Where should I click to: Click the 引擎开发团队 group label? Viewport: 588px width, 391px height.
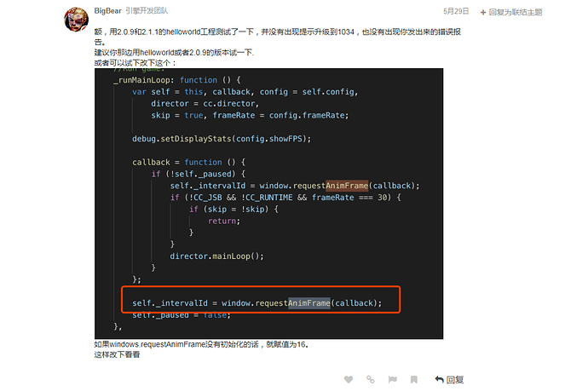click(147, 11)
